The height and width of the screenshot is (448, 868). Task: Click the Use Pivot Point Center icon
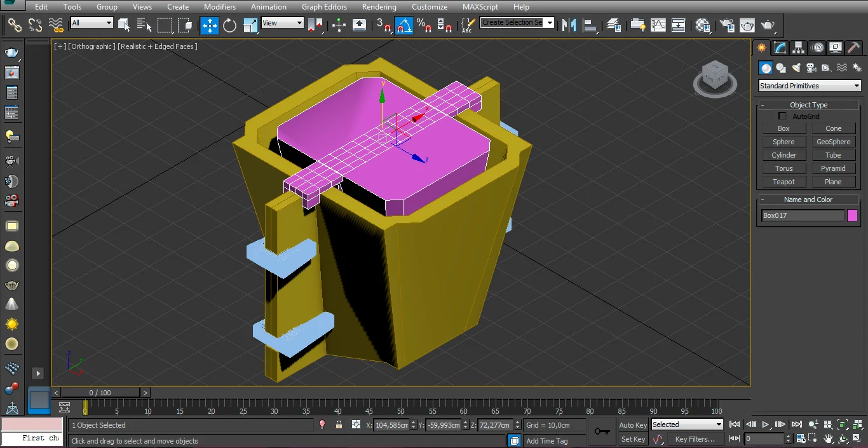pos(315,25)
